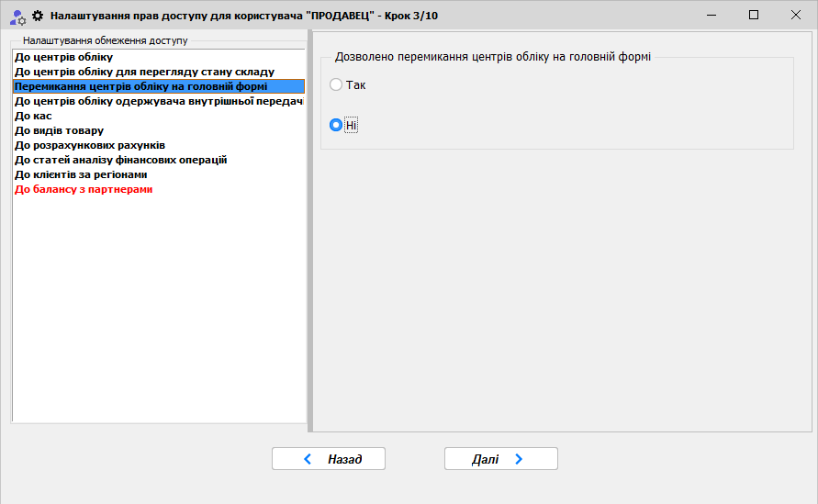This screenshot has width=818, height=504.
Task: Open 'До видів товару' restriction
Action: tap(59, 130)
